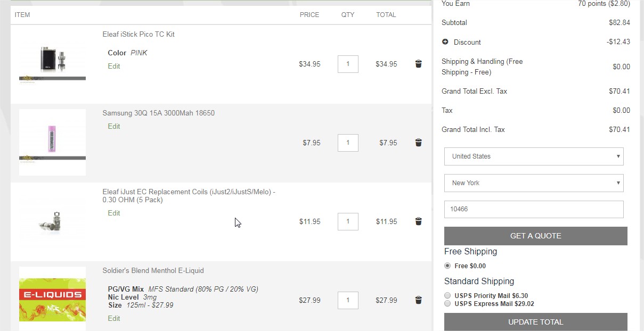
Task: Edit the Eleaf iStick Pico TC Kit options
Action: (114, 66)
